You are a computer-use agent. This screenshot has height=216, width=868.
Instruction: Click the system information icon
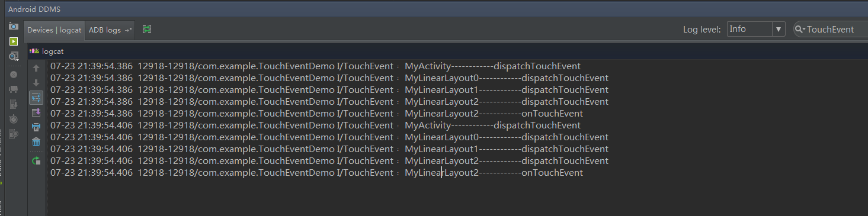coord(14,56)
